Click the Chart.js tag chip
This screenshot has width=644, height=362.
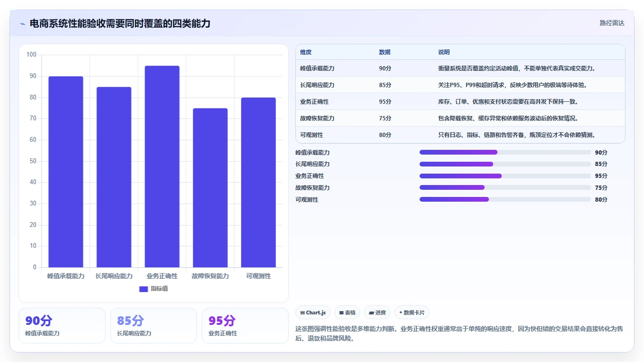coord(313,313)
